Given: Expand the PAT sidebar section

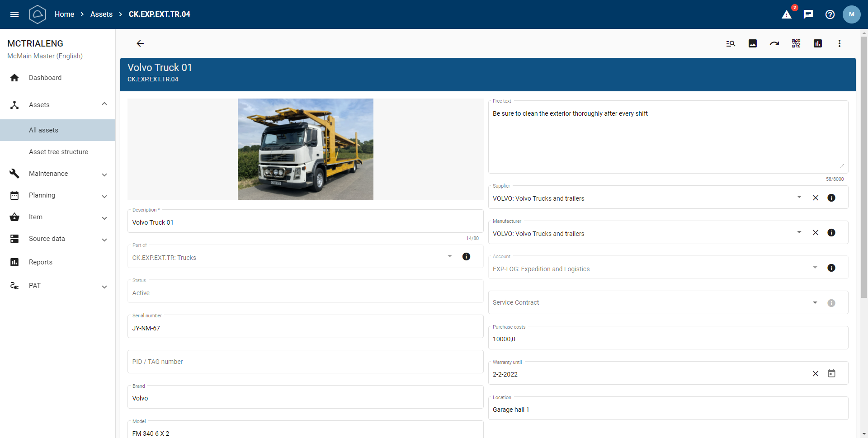Looking at the screenshot, I should point(104,287).
